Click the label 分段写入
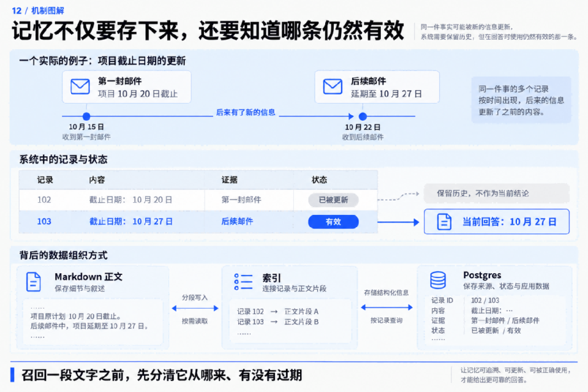The height and width of the screenshot is (392, 588). pos(195,298)
